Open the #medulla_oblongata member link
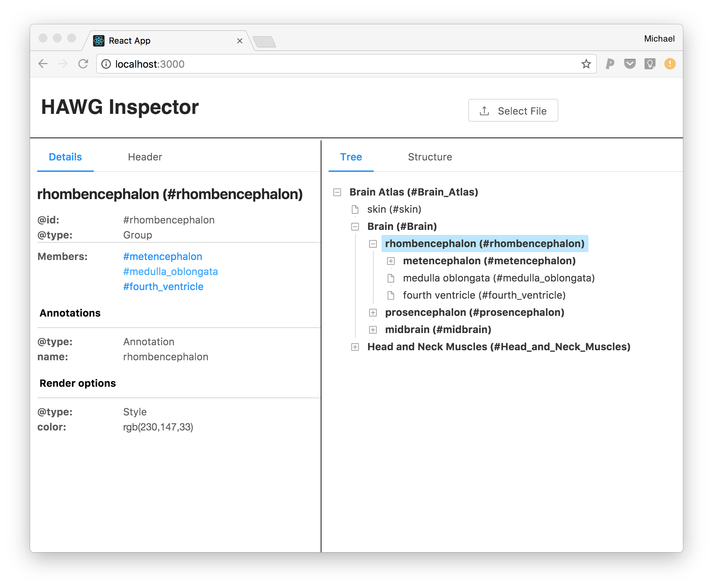713x588 pixels. (170, 271)
